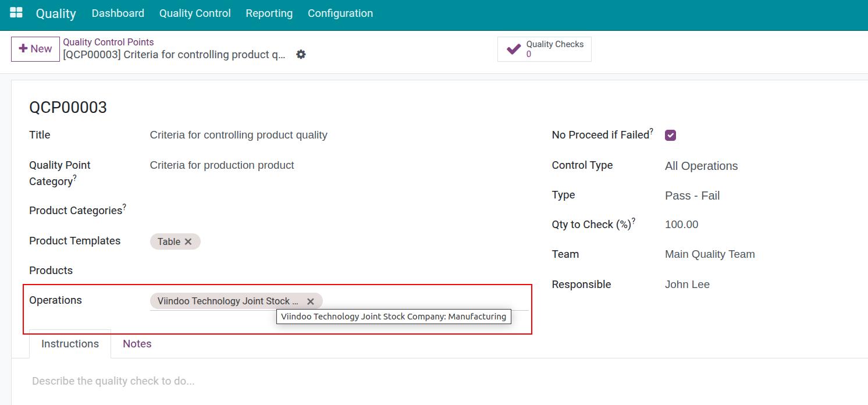Go back to Quality Control Points breadcrumb
868x405 pixels.
(108, 42)
